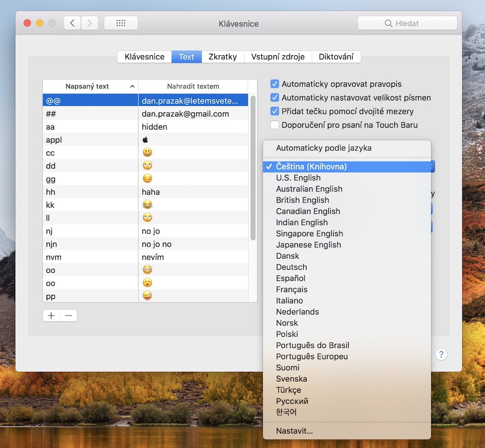Select Automaticky podle jazyka option
Screen dimensions: 485x448
tap(323, 148)
